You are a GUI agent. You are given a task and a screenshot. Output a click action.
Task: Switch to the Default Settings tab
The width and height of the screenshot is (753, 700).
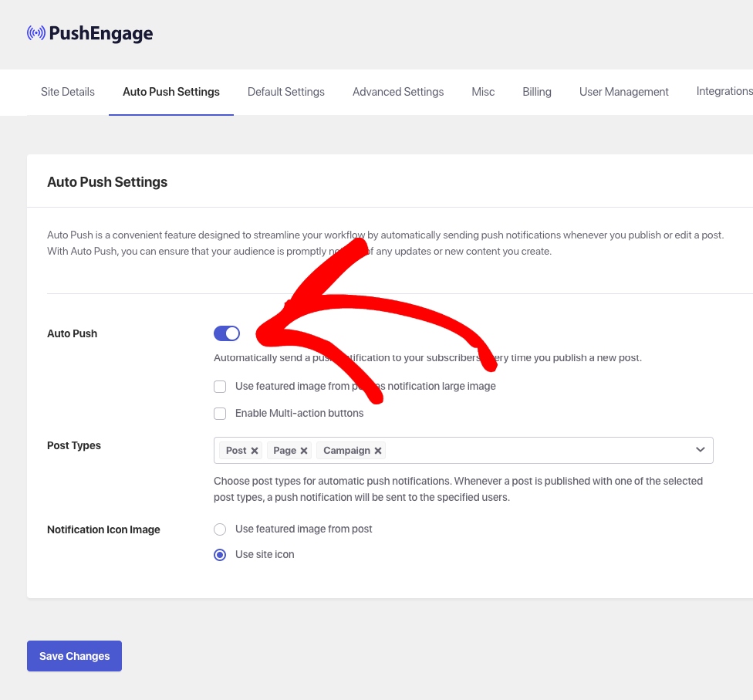click(286, 92)
